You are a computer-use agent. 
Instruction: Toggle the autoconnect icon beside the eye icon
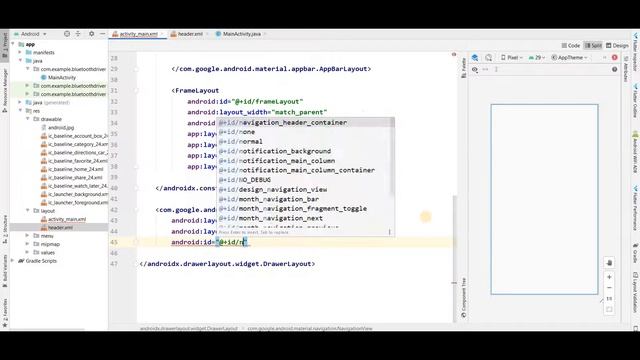click(485, 69)
